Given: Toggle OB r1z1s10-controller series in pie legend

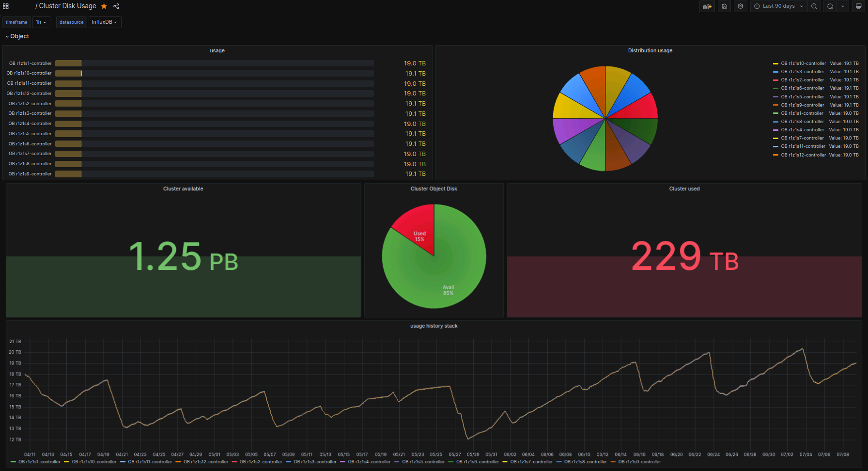Looking at the screenshot, I should coord(803,63).
